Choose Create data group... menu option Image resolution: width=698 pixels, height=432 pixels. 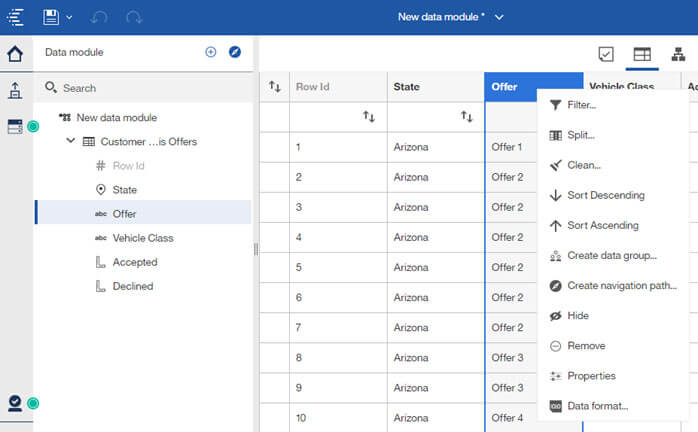coord(612,256)
